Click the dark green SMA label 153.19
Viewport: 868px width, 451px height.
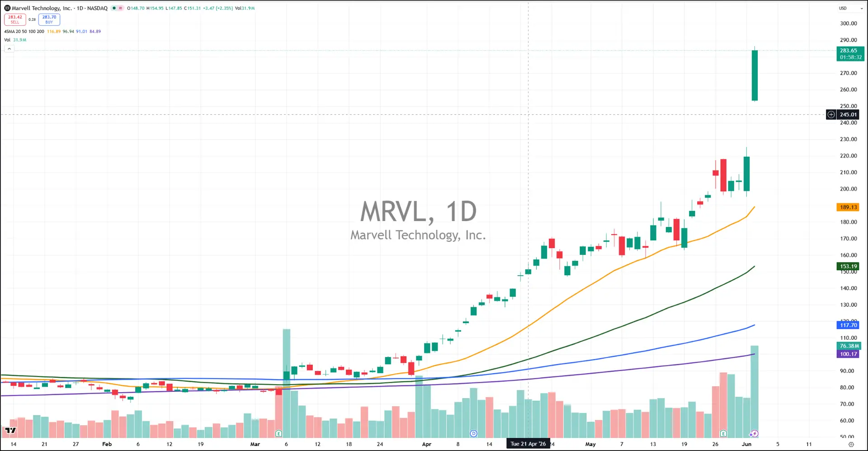click(849, 267)
